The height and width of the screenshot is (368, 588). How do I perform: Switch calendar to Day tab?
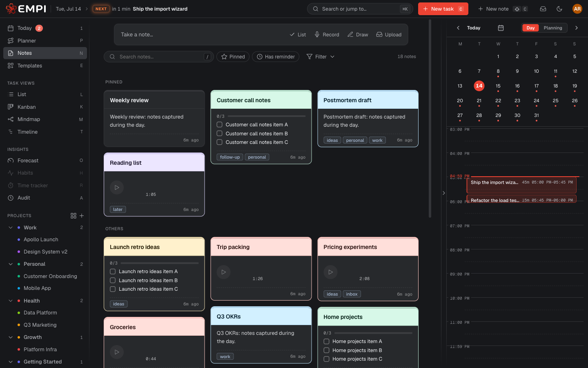click(530, 28)
